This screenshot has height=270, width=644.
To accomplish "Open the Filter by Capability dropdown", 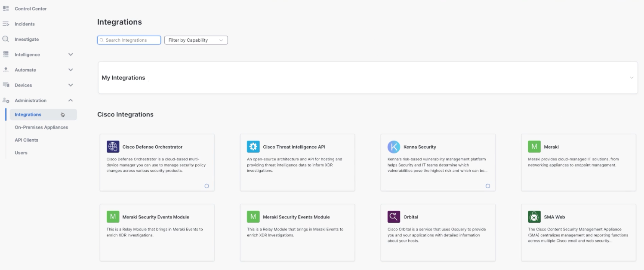I will coord(196,40).
